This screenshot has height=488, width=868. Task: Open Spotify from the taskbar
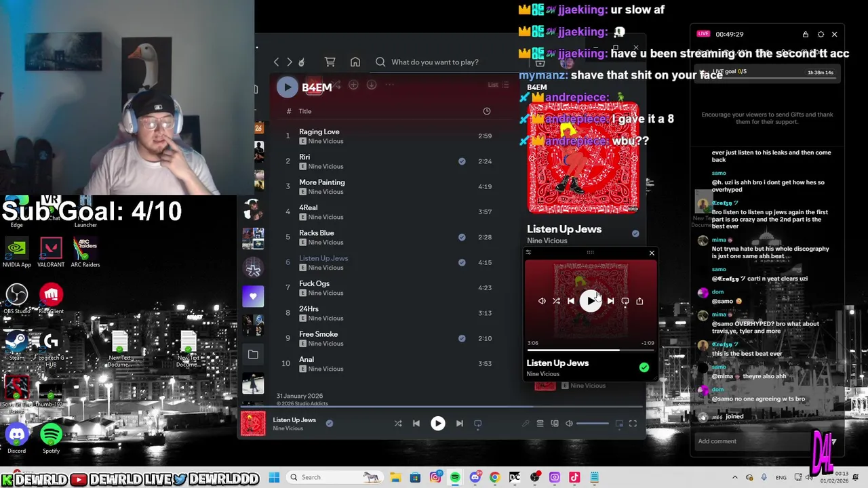[455, 477]
